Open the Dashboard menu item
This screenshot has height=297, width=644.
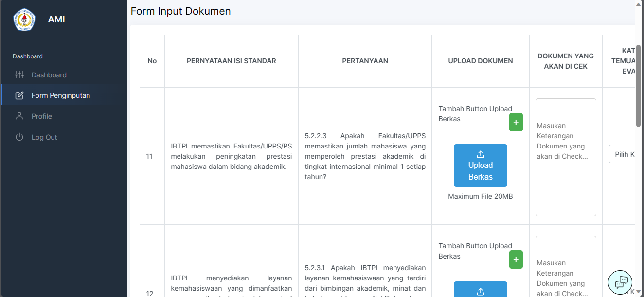point(49,75)
